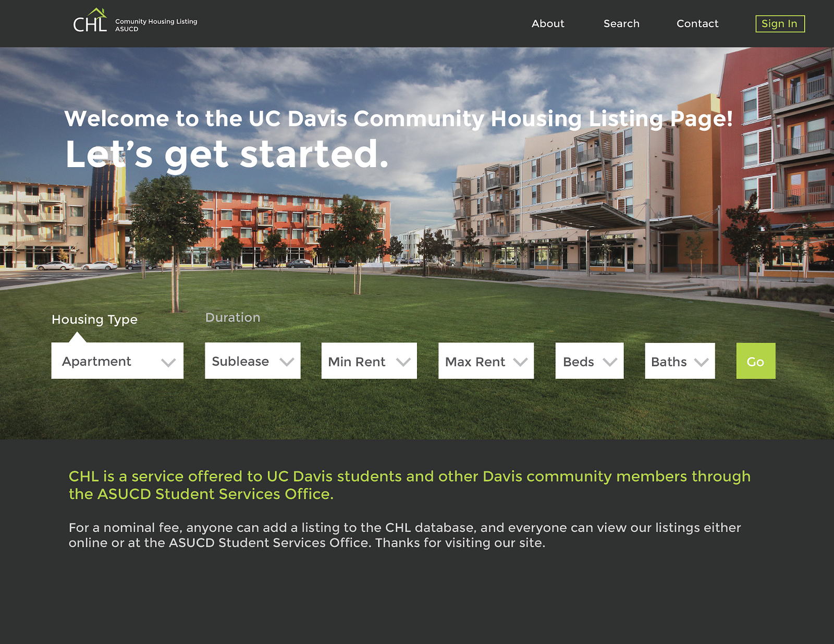The width and height of the screenshot is (834, 644).
Task: Open the Min Rent dropdown
Action: pos(369,361)
